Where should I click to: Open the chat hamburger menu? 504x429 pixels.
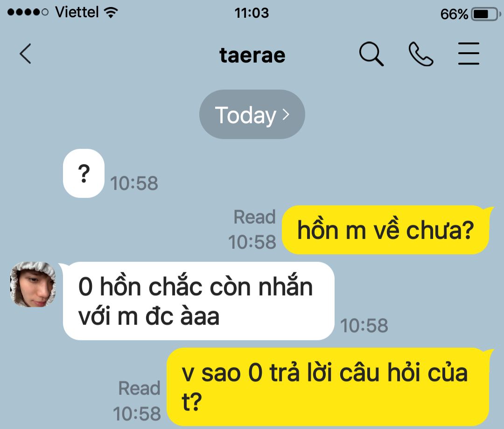pyautogui.click(x=469, y=54)
